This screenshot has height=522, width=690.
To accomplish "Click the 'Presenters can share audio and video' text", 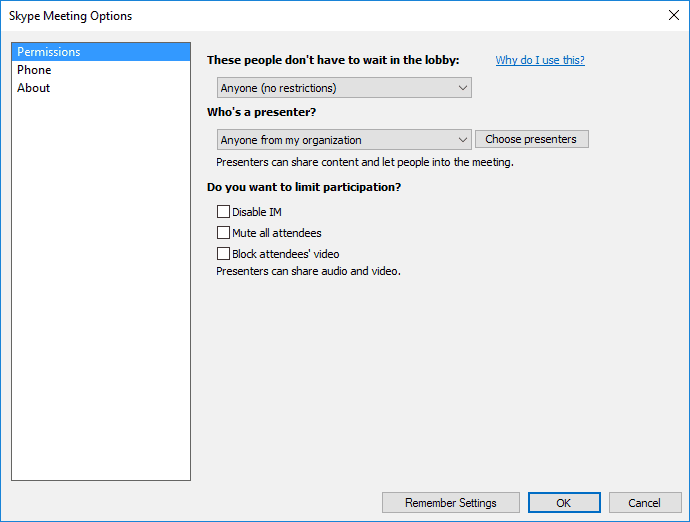I will coord(308,271).
